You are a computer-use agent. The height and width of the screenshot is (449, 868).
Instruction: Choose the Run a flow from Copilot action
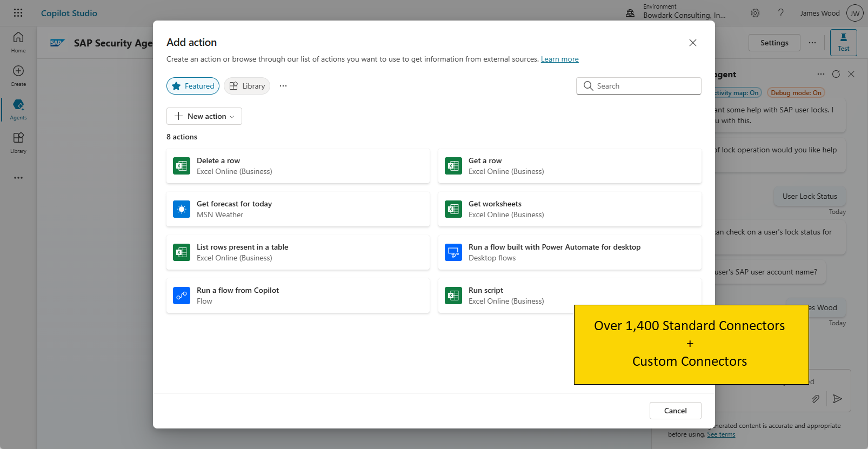pos(298,296)
